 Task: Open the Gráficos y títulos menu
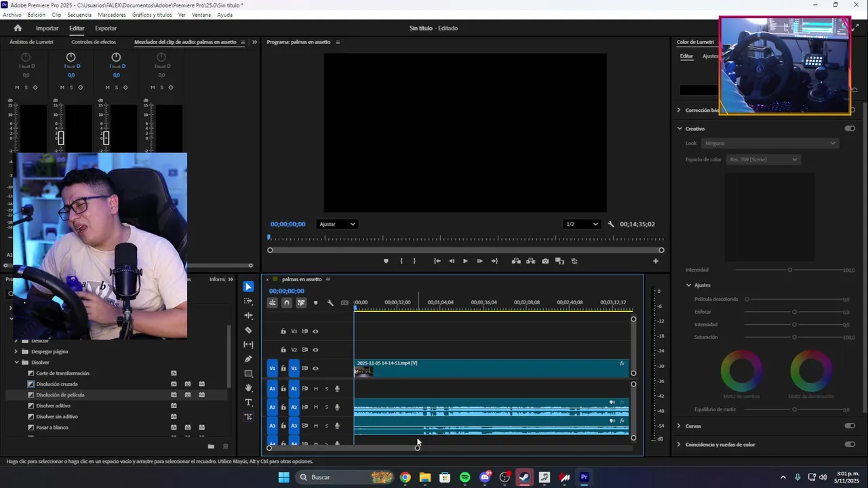[152, 15]
